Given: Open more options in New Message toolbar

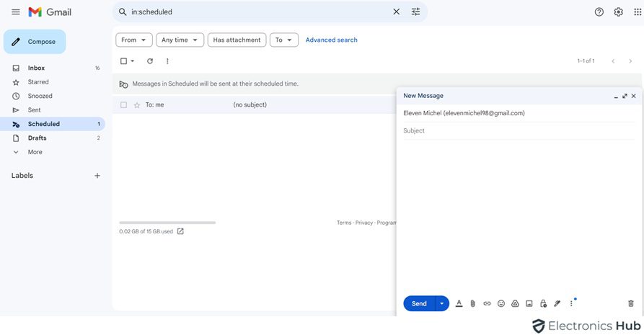Looking at the screenshot, I should 571,303.
